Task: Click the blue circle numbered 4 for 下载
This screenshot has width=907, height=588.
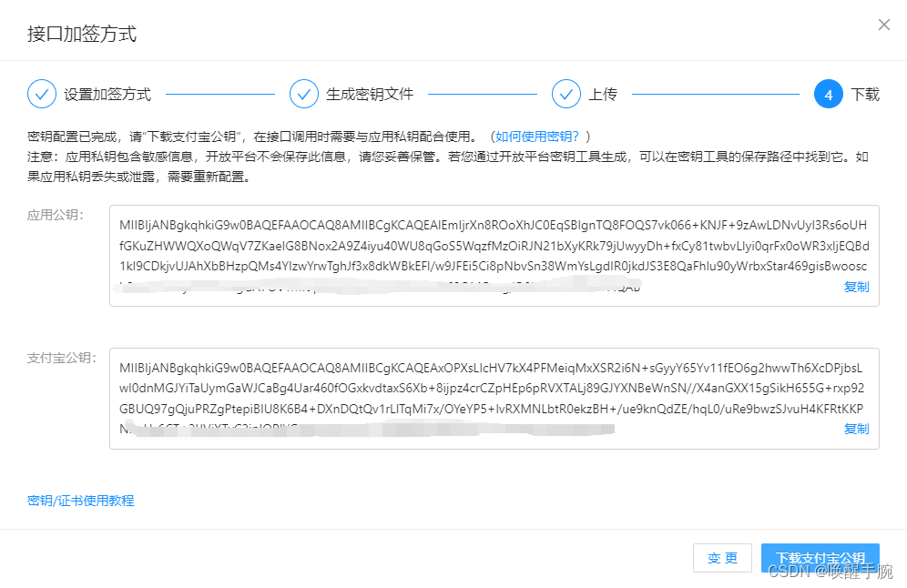Action: 829,94
